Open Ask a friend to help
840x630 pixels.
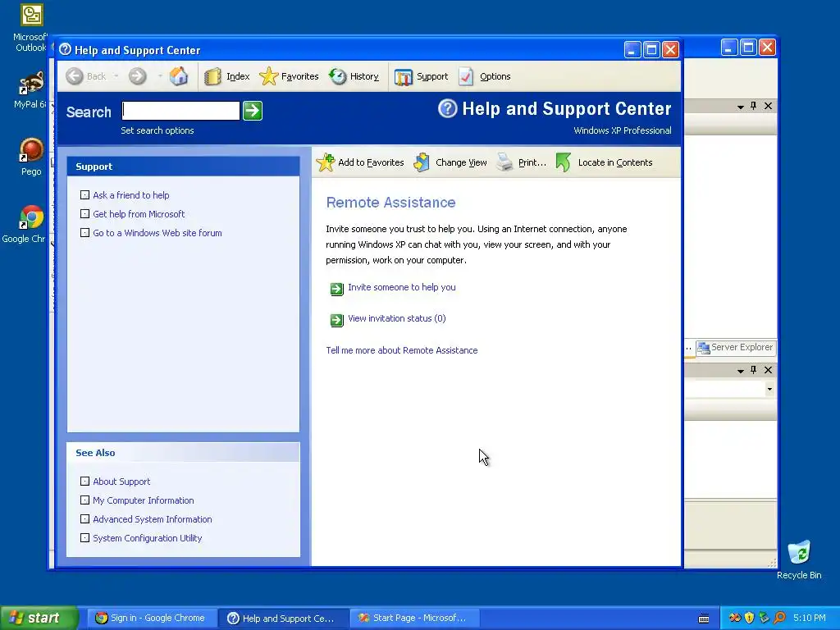coord(130,195)
